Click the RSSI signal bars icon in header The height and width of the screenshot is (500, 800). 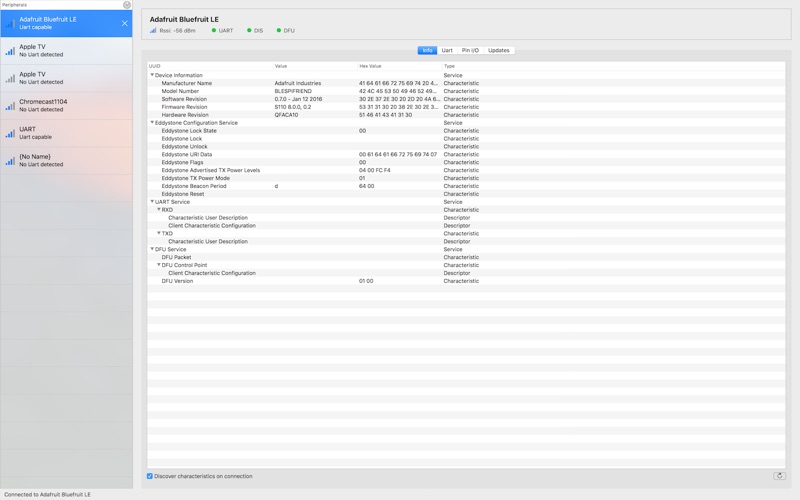(153, 31)
